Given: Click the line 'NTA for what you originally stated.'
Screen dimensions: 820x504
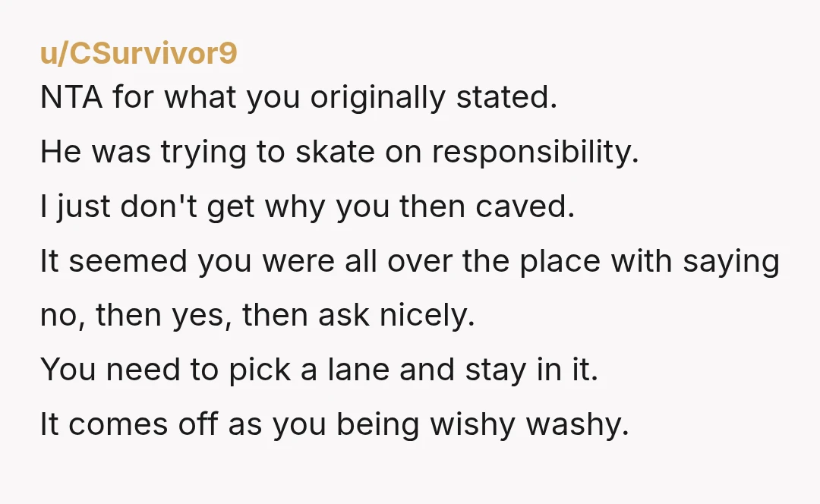Looking at the screenshot, I should tap(298, 98).
